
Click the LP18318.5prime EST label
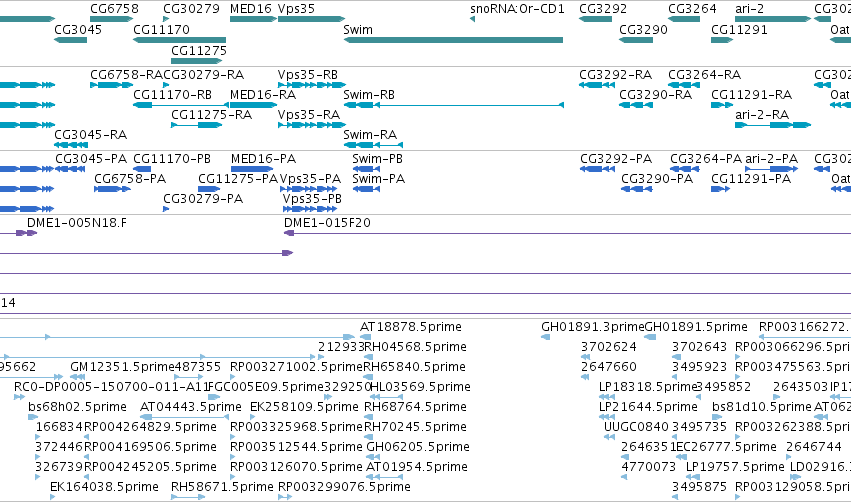tap(647, 386)
